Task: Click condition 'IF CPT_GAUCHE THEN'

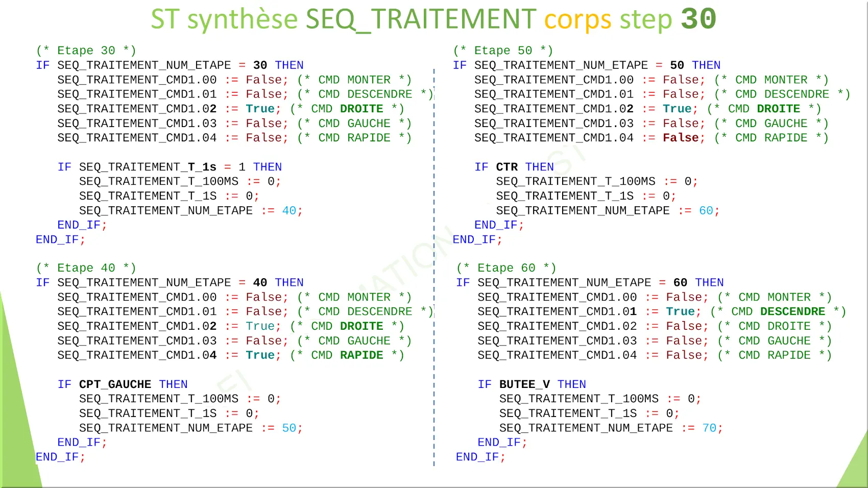Action: 123,384
